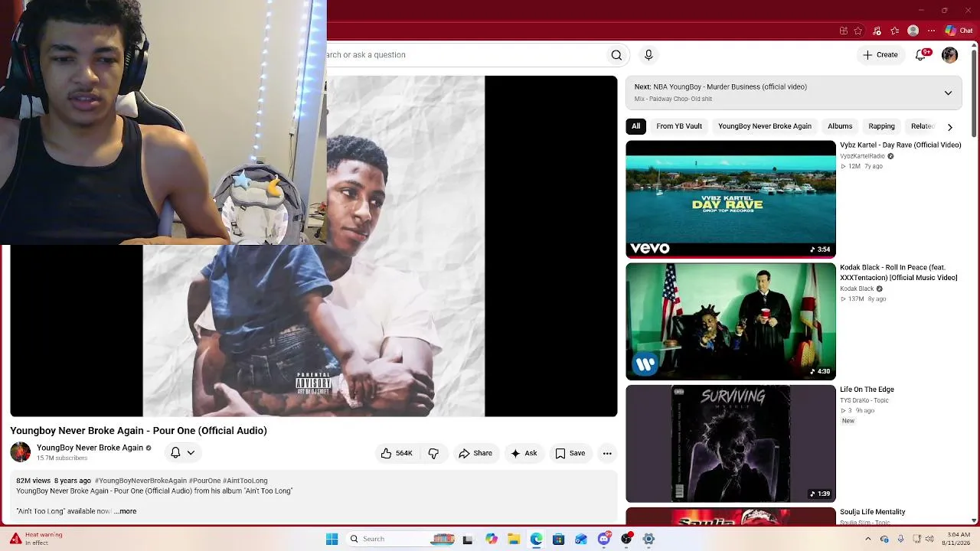Open the Edge profile icon
Screen dimensions: 980x551
[x=913, y=31]
